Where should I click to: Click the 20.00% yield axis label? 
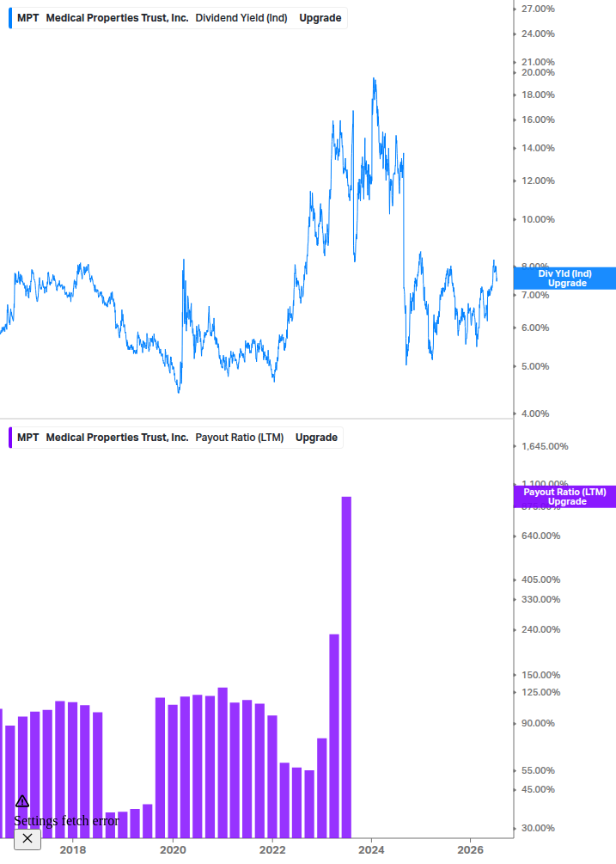[538, 73]
